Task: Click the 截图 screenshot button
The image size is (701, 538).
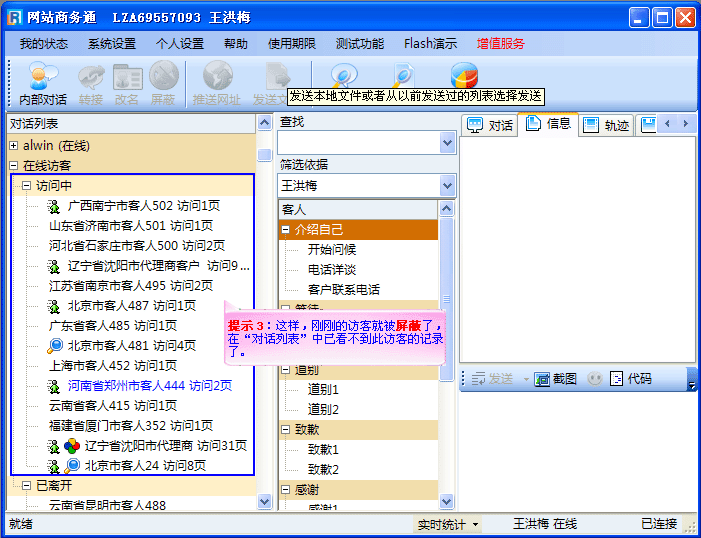Action: pyautogui.click(x=555, y=379)
